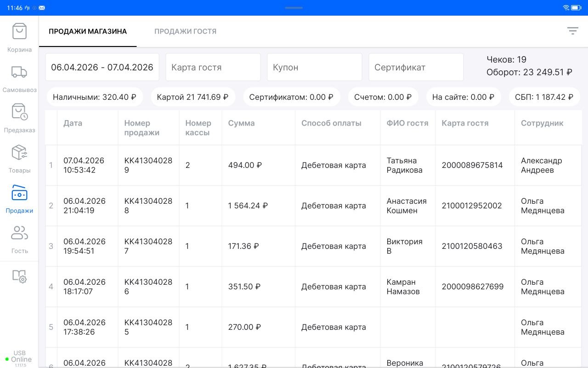Enable the СБП: 1 187.42 ₽ filter chip
Viewport: 588px width, 368px height.
pyautogui.click(x=544, y=97)
